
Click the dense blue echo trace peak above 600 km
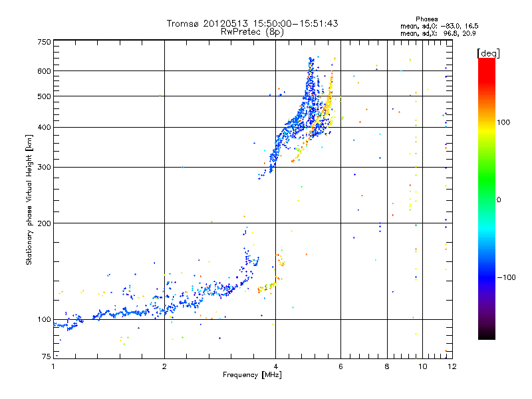click(311, 63)
